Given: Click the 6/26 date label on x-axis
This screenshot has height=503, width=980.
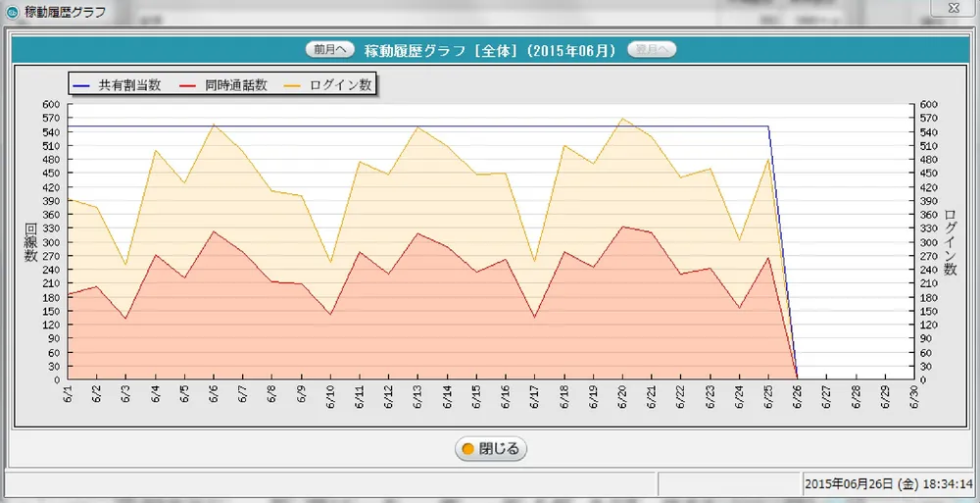Looking at the screenshot, I should [x=798, y=397].
